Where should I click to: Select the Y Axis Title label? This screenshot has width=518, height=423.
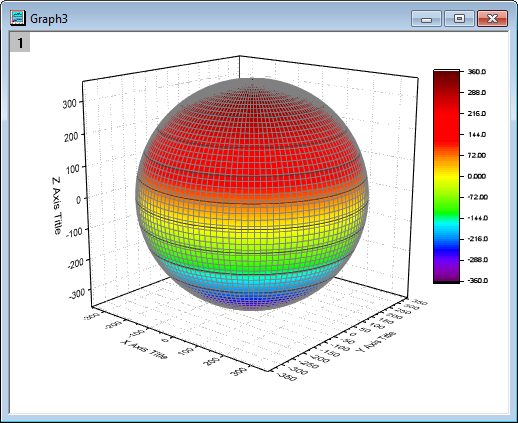tap(376, 342)
